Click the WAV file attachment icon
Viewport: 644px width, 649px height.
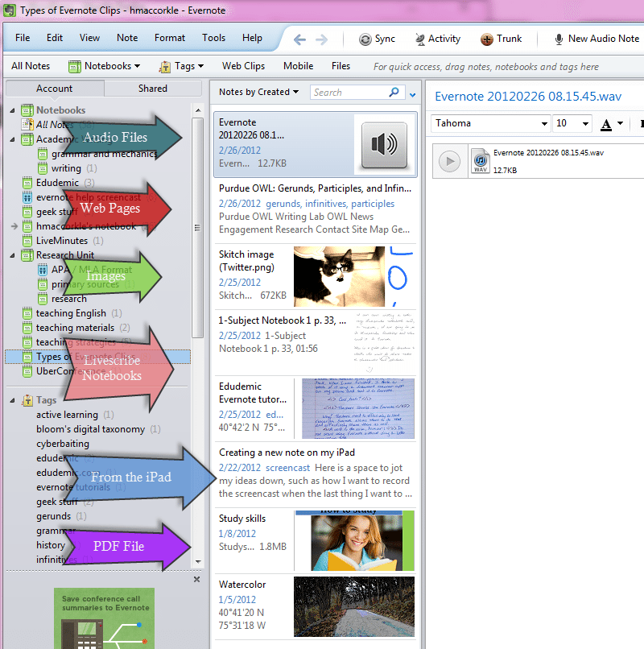[x=480, y=160]
